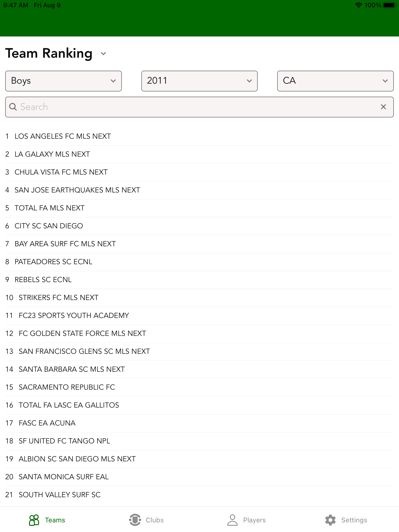Image resolution: width=399 pixels, height=532 pixels.
Task: Select SANTA MONICA SURF EAL row
Action: click(x=64, y=477)
